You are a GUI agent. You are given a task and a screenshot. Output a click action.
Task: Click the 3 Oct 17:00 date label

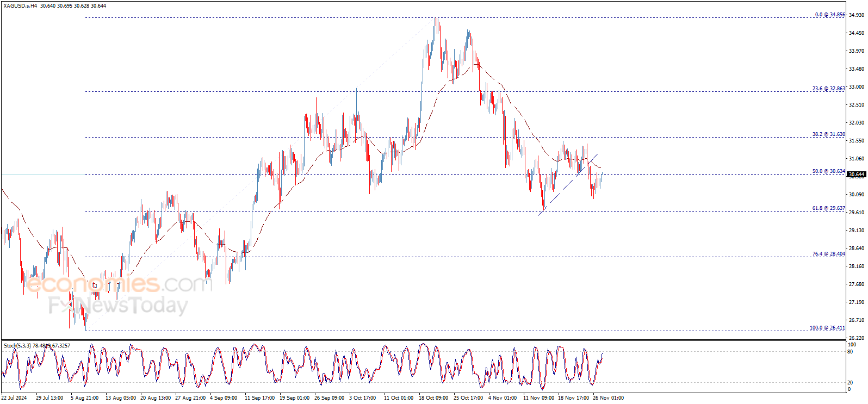(x=363, y=398)
